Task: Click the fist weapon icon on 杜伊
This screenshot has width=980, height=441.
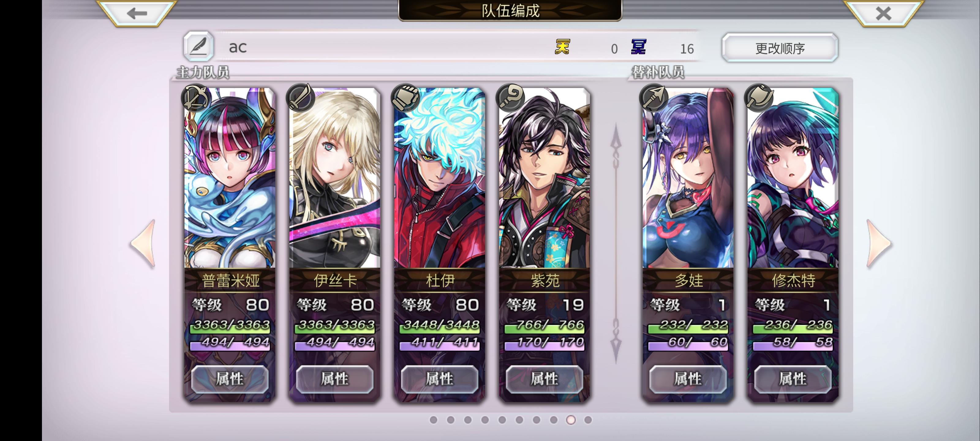Action: pyautogui.click(x=405, y=98)
